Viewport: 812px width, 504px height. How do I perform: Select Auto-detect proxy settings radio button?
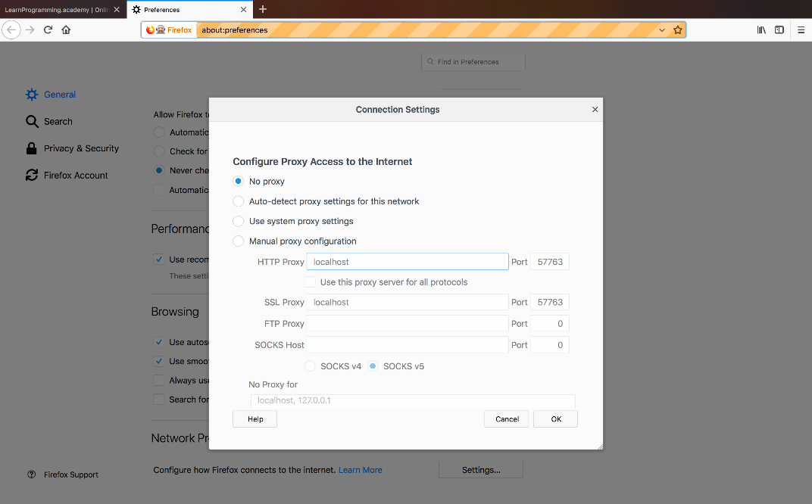[238, 201]
